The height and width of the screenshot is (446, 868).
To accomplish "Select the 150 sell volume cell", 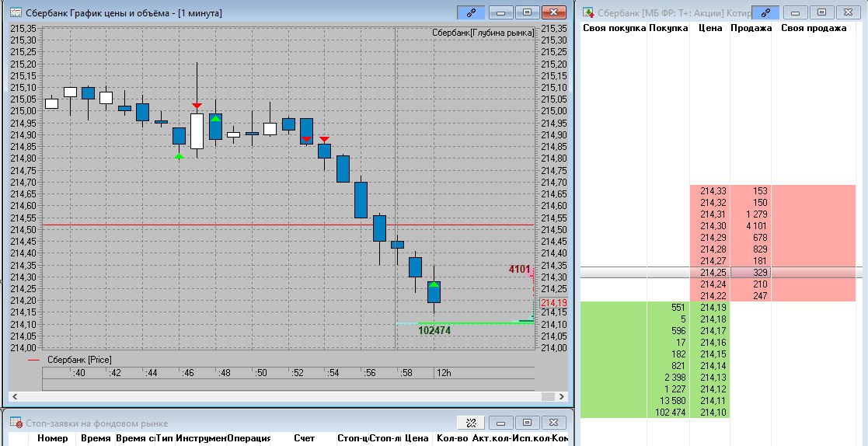I will [x=751, y=203].
